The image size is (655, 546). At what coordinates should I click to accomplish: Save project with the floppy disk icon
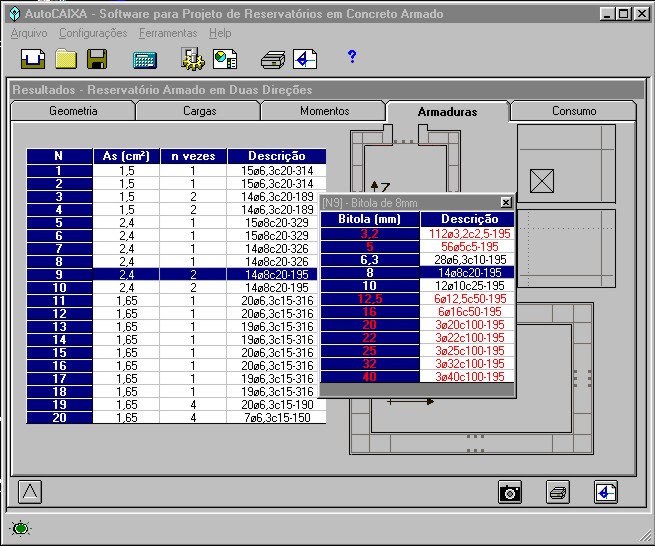click(x=97, y=59)
